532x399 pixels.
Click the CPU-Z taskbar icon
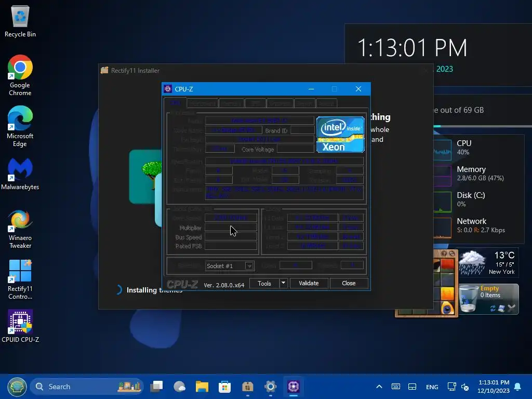tap(294, 387)
